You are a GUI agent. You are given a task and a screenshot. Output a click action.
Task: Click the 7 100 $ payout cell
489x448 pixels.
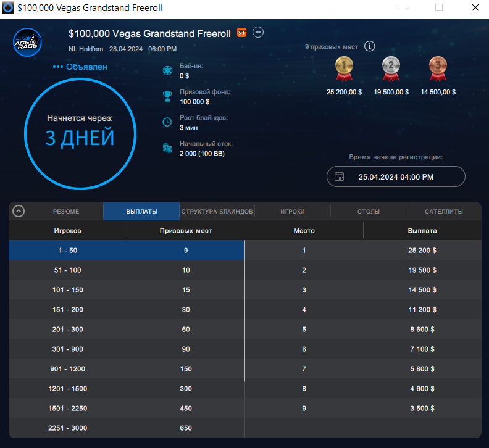tap(422, 349)
